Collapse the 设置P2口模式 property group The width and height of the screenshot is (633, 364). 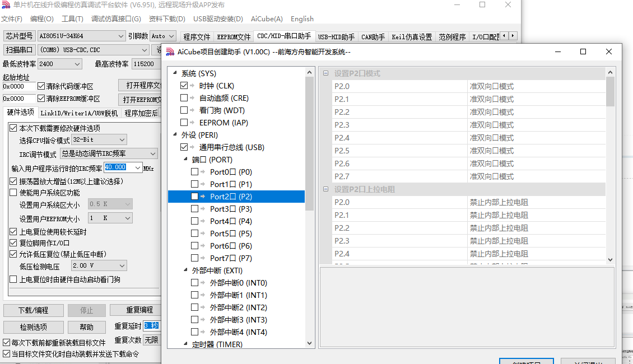click(326, 74)
